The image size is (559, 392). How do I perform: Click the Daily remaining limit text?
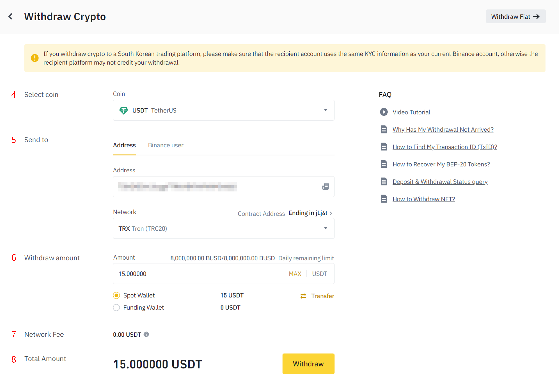(306, 258)
